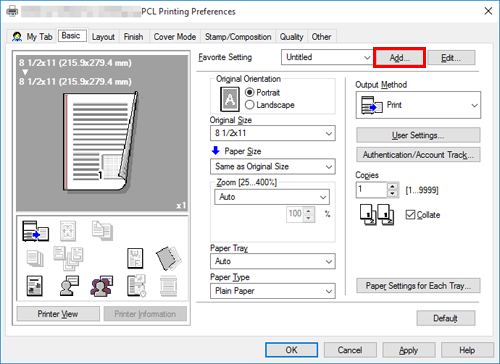
Task: Toggle the Collate checkbox
Action: click(x=410, y=215)
